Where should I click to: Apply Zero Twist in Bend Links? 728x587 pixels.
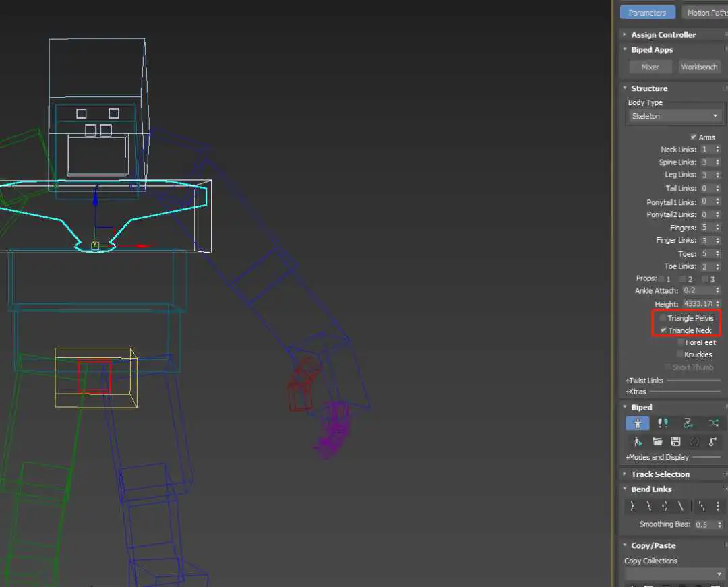[702, 506]
